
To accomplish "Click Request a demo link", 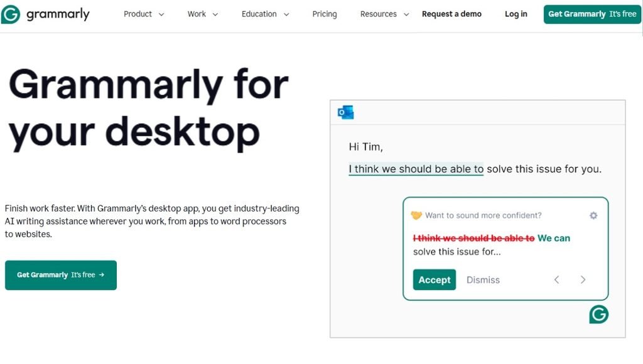I will pos(451,14).
